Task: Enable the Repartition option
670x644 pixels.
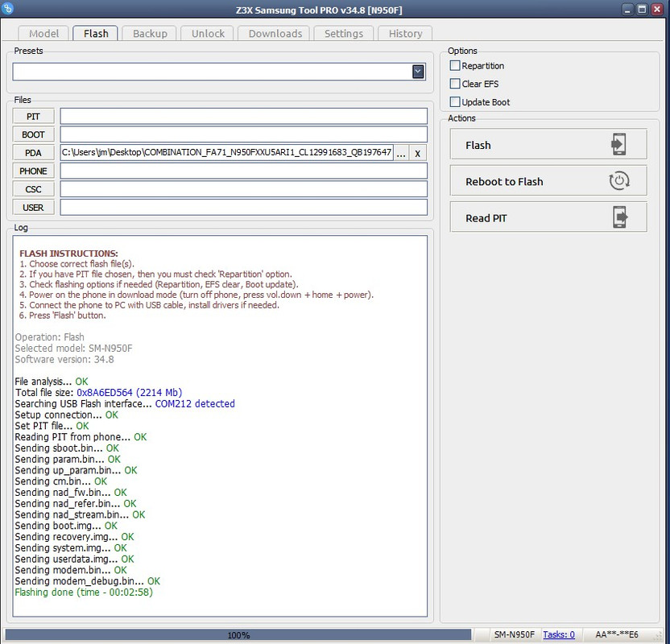Action: [x=455, y=66]
